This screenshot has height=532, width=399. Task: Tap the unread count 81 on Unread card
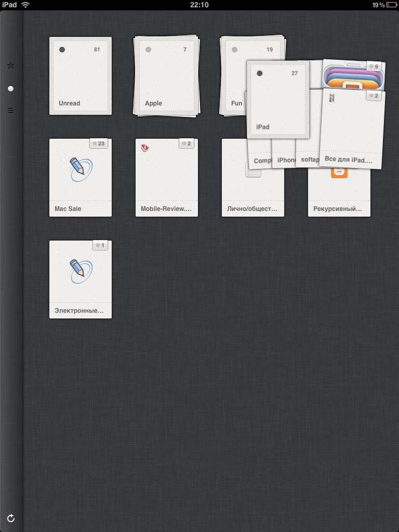point(97,49)
